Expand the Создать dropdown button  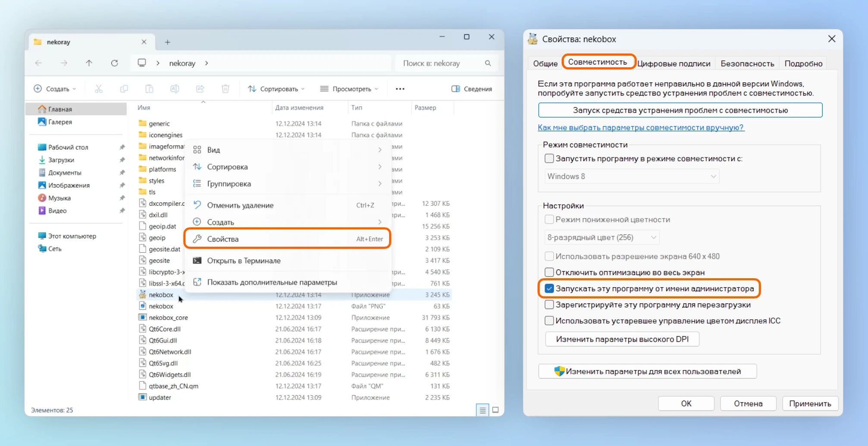click(55, 89)
